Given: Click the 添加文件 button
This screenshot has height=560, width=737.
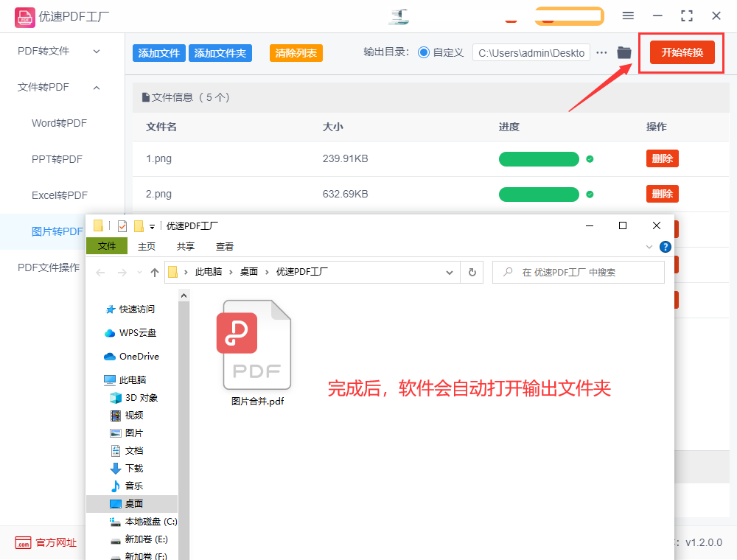Looking at the screenshot, I should coord(159,53).
